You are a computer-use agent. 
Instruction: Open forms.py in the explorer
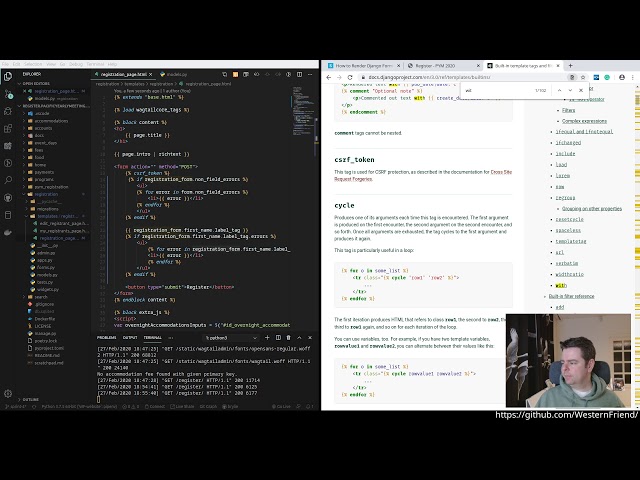pyautogui.click(x=45, y=267)
